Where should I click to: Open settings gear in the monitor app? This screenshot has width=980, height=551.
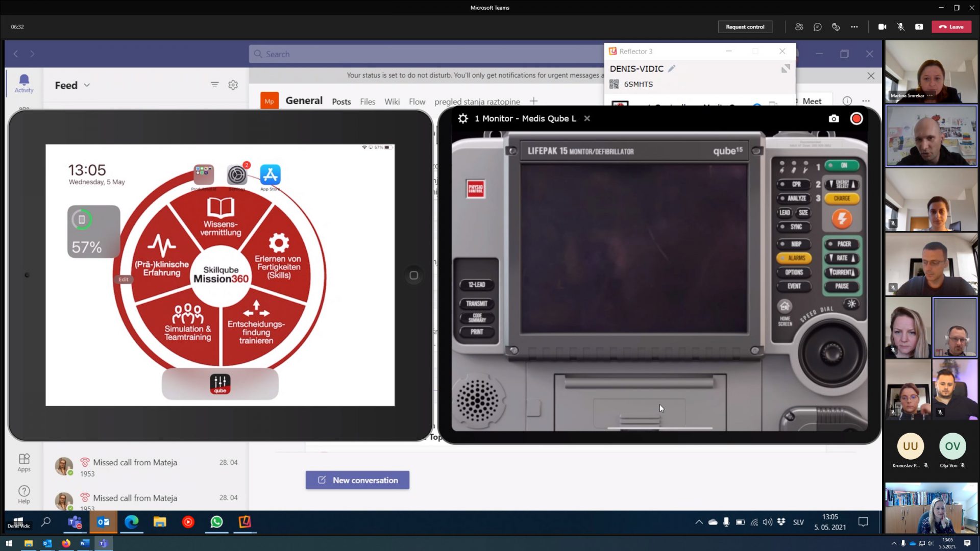click(x=463, y=118)
